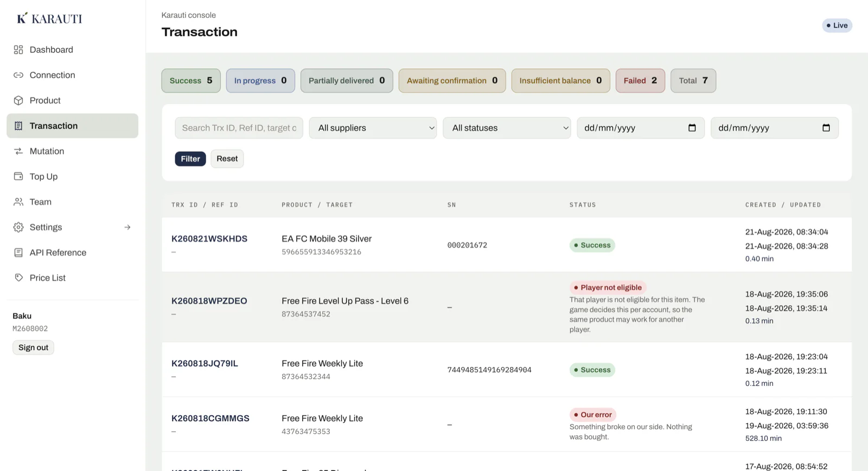Screen dimensions: 868x471
Task: Click transaction ID K260818JQ79IL
Action: pyautogui.click(x=205, y=364)
